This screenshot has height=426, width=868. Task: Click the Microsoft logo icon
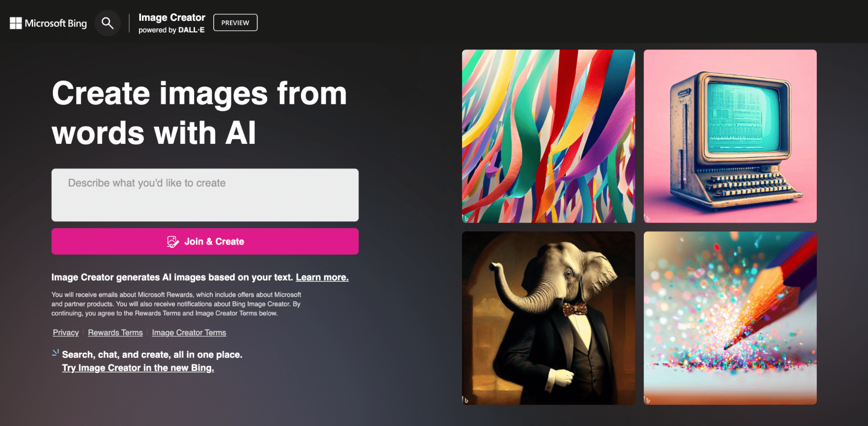(16, 23)
